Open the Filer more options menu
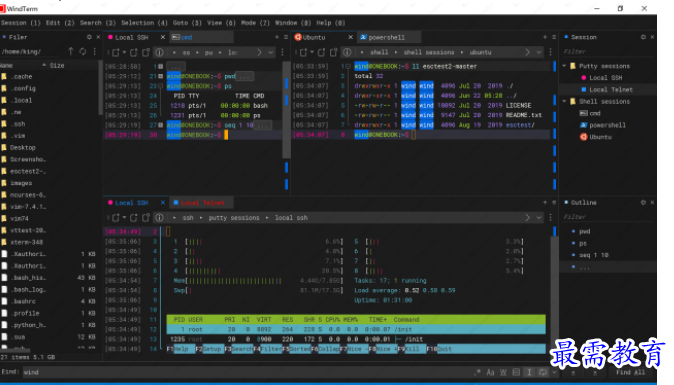 coord(95,52)
